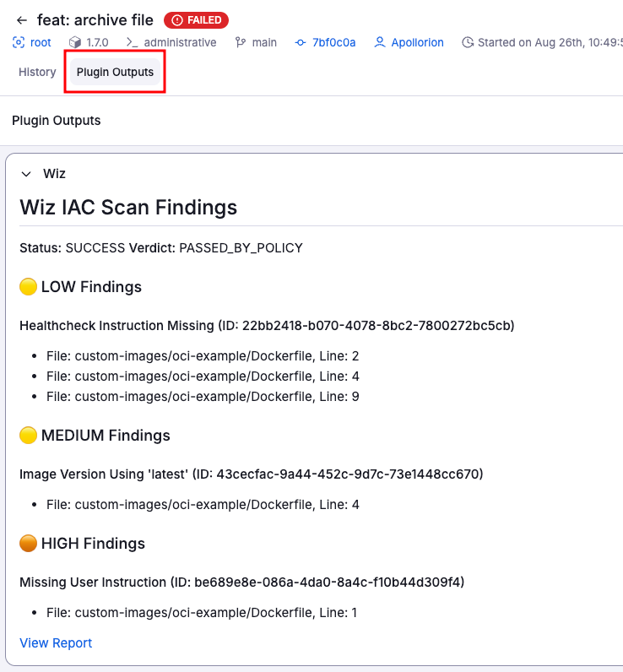Click the main branch name
This screenshot has height=672, width=623.
(264, 42)
